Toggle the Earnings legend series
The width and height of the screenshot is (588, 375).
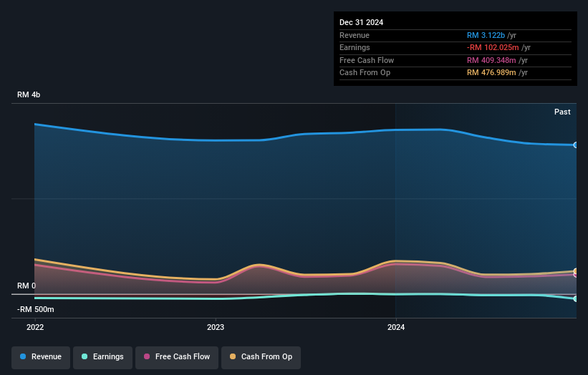[x=102, y=357]
